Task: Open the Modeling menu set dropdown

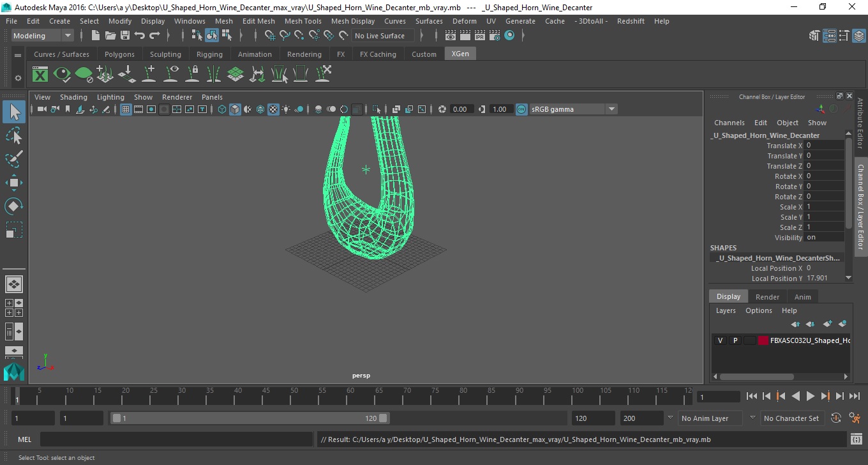Action: click(42, 36)
